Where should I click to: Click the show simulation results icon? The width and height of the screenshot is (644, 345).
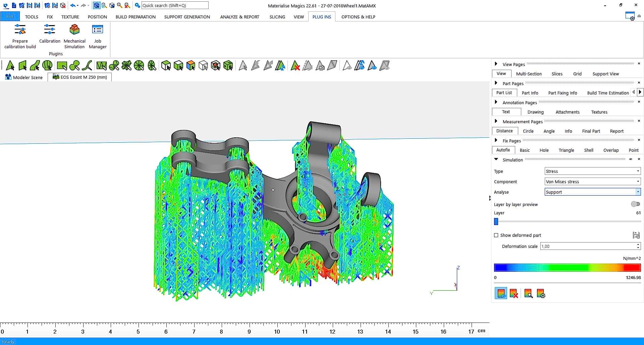[501, 293]
